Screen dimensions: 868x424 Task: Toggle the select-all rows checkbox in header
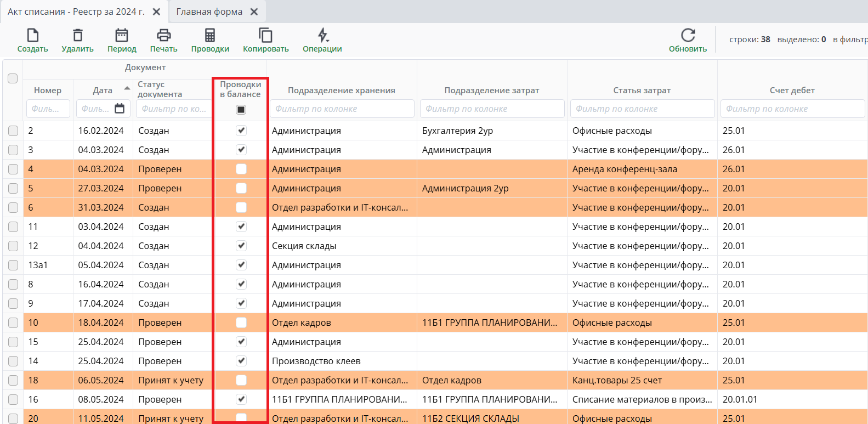click(x=13, y=78)
